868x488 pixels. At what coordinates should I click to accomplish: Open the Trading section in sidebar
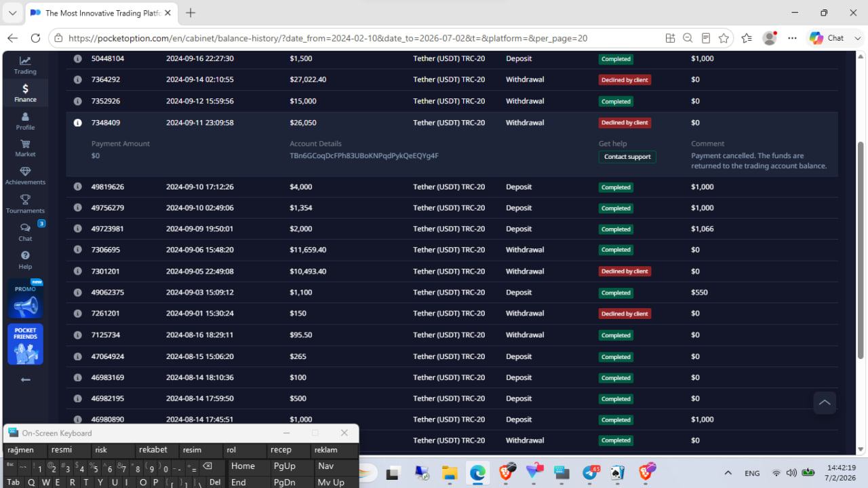25,65
